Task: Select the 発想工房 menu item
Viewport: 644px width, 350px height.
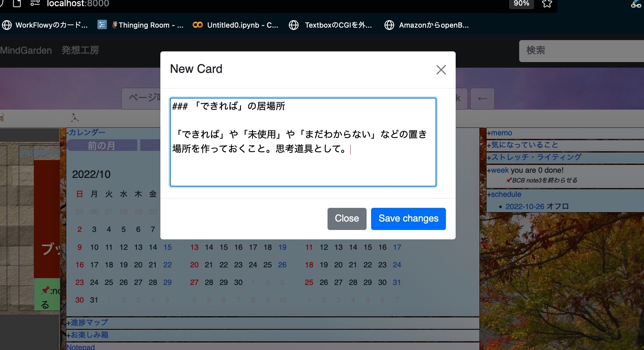Action: coord(80,50)
